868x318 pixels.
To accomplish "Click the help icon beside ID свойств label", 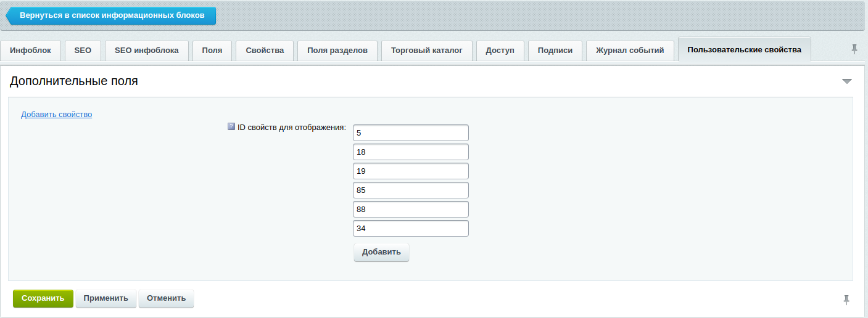I will click(231, 127).
